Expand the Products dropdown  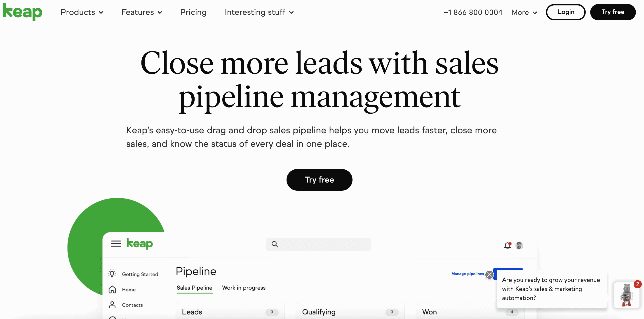click(82, 12)
